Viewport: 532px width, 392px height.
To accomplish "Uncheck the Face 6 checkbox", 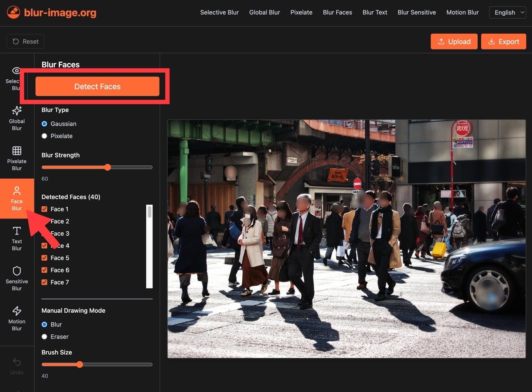I will click(44, 270).
